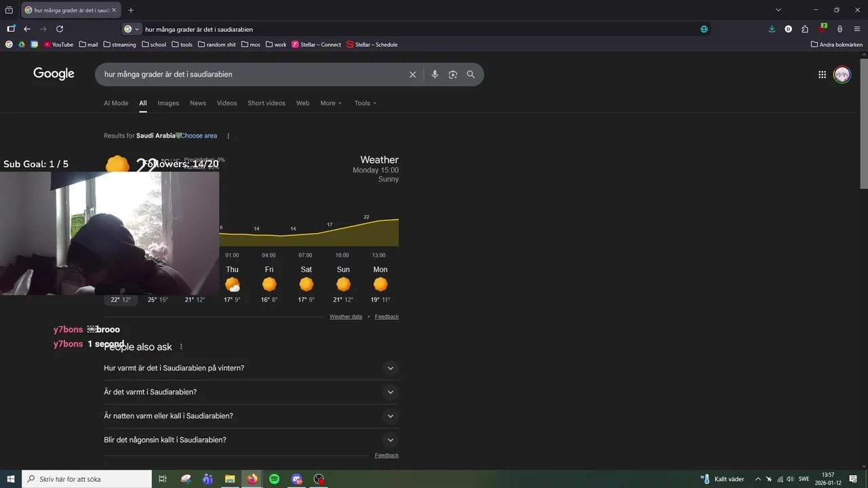868x488 pixels.
Task: Start a voice search with the microphone
Action: click(435, 75)
